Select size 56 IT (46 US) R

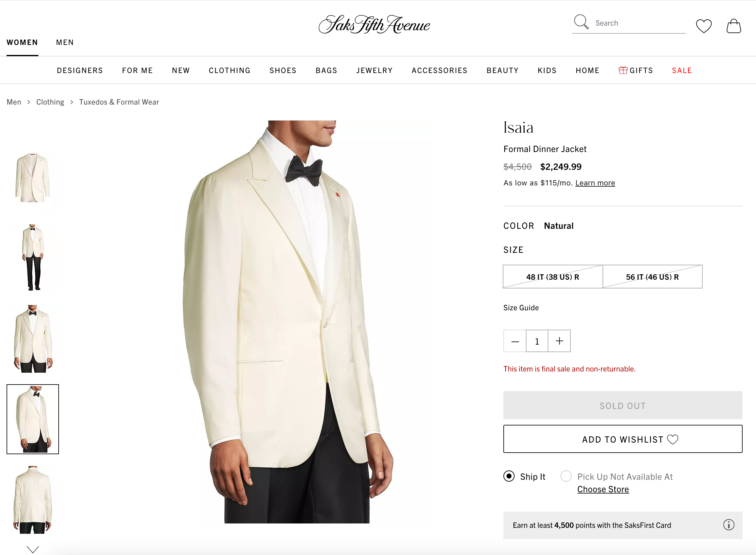coord(652,277)
